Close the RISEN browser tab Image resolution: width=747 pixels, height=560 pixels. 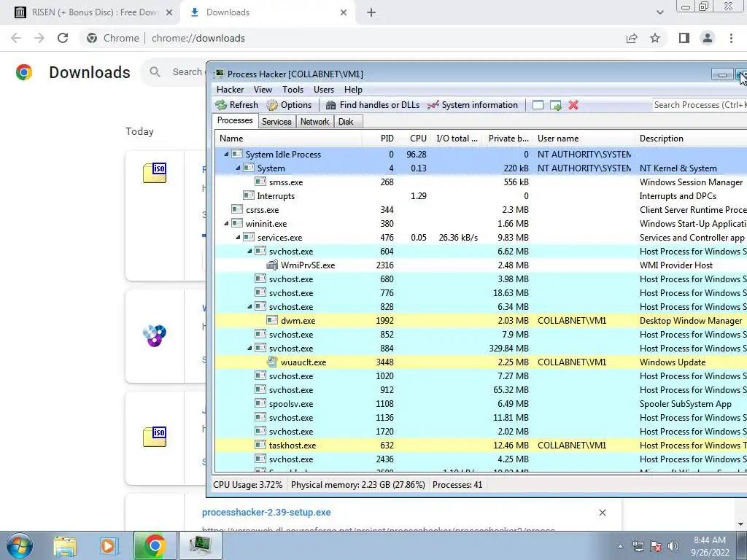pyautogui.click(x=169, y=12)
